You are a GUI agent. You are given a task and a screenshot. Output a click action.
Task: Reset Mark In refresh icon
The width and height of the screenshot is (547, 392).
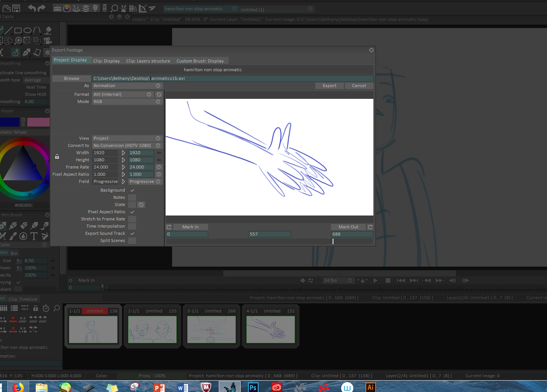[x=169, y=227]
